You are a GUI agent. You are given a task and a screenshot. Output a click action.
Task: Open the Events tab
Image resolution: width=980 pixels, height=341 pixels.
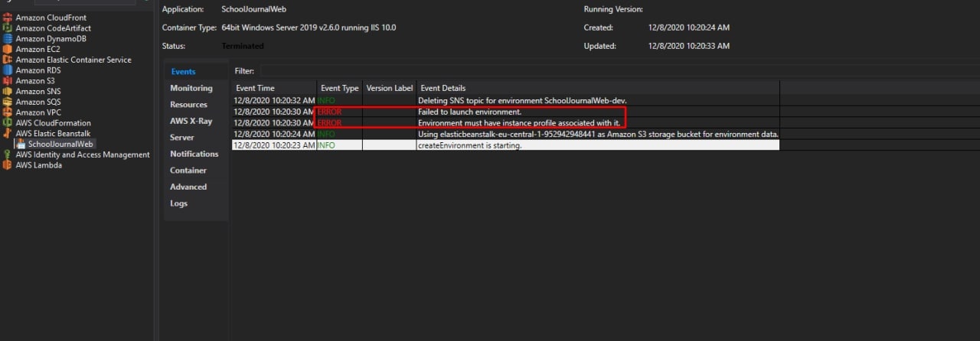183,72
